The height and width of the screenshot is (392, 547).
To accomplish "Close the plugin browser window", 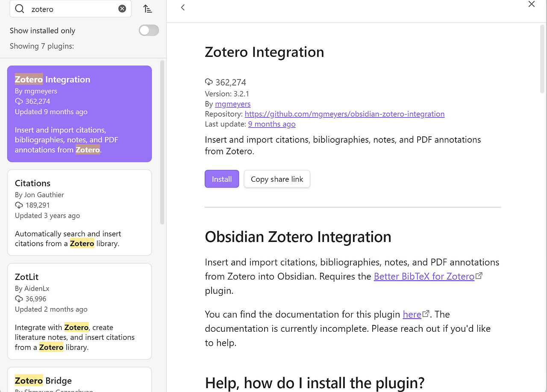I will (532, 4).
